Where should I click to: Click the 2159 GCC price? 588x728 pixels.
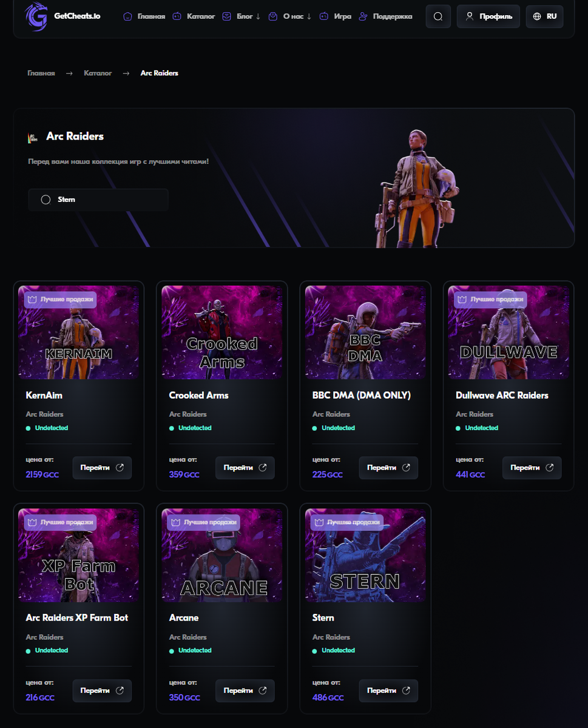pos(42,475)
